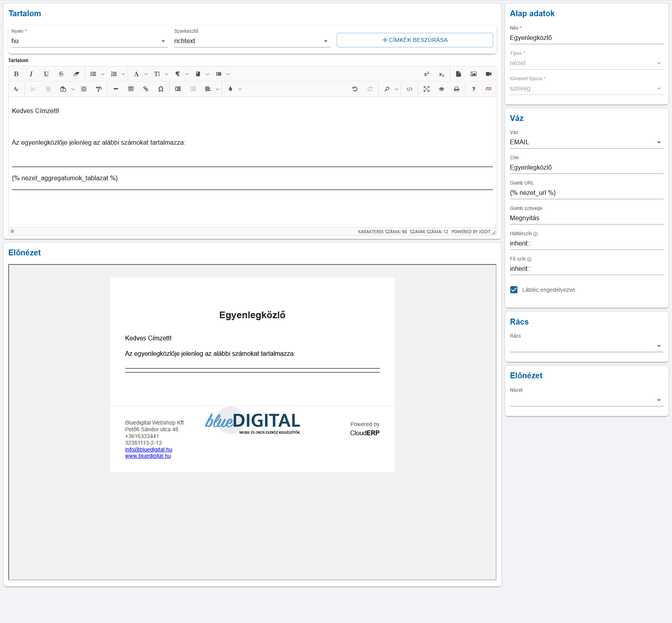Toggle underline formatting
The image size is (672, 623).
coord(46,74)
